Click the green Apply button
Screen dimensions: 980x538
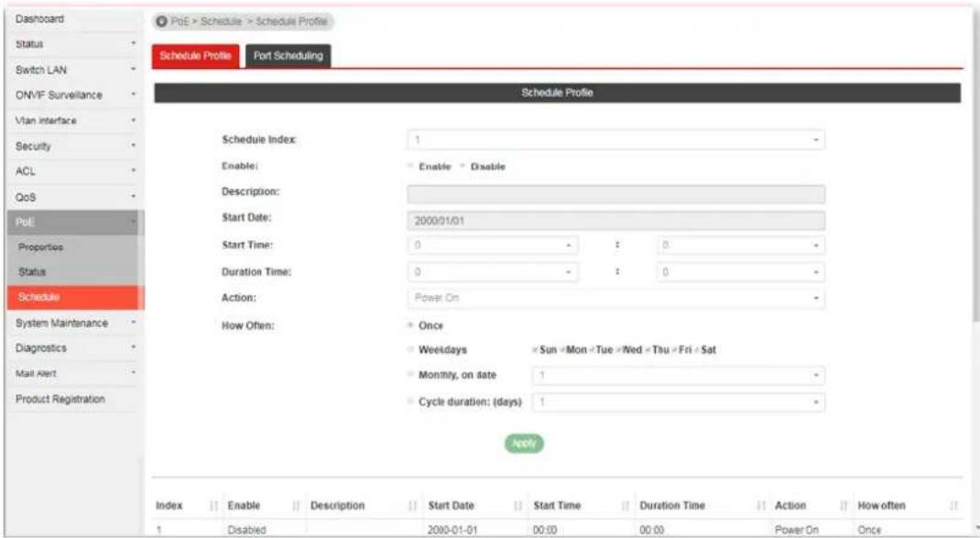click(524, 444)
